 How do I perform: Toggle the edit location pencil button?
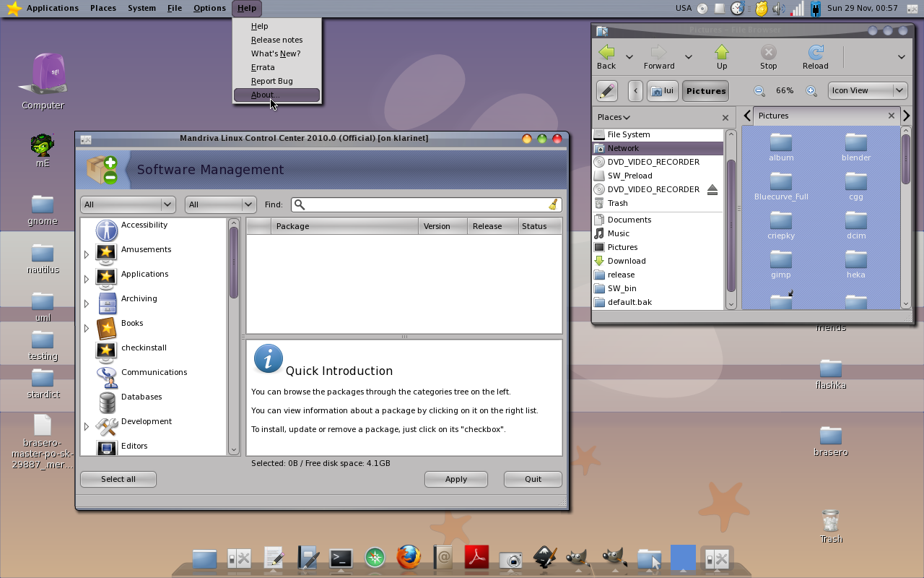click(607, 91)
